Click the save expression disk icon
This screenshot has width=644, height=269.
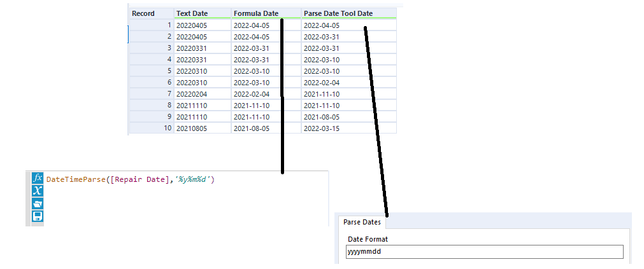[x=38, y=216]
